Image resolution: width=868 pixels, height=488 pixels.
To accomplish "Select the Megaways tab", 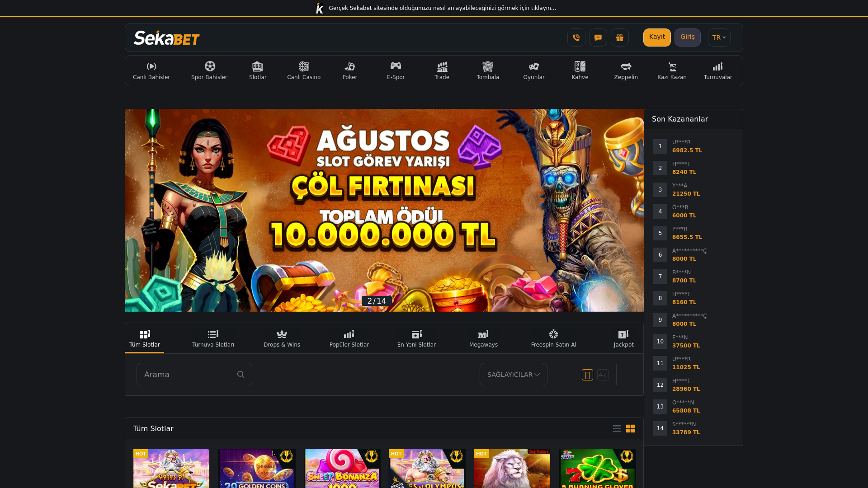I will 483,338.
